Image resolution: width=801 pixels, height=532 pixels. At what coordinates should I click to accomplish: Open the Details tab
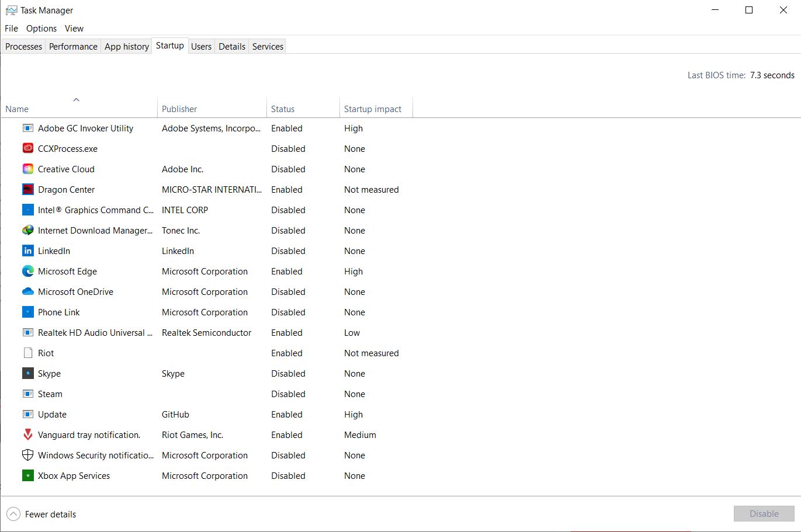tap(232, 46)
